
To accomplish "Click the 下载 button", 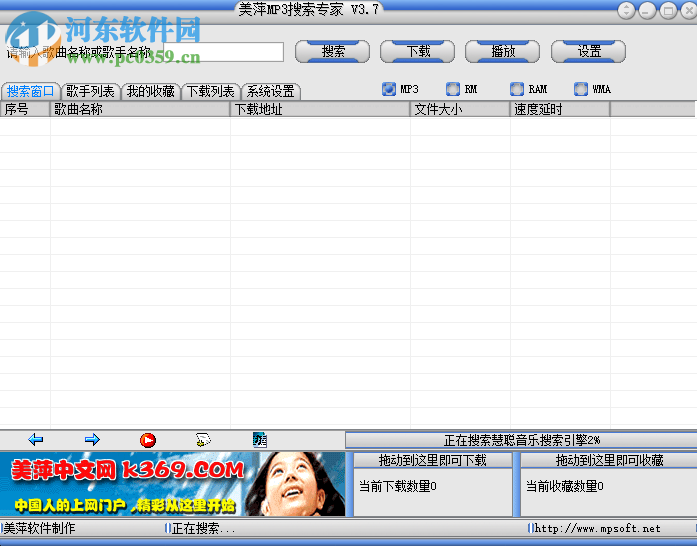I will [417, 52].
